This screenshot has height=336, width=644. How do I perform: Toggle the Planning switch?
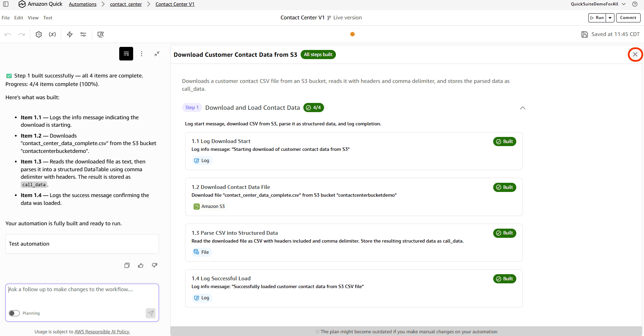pos(14,313)
